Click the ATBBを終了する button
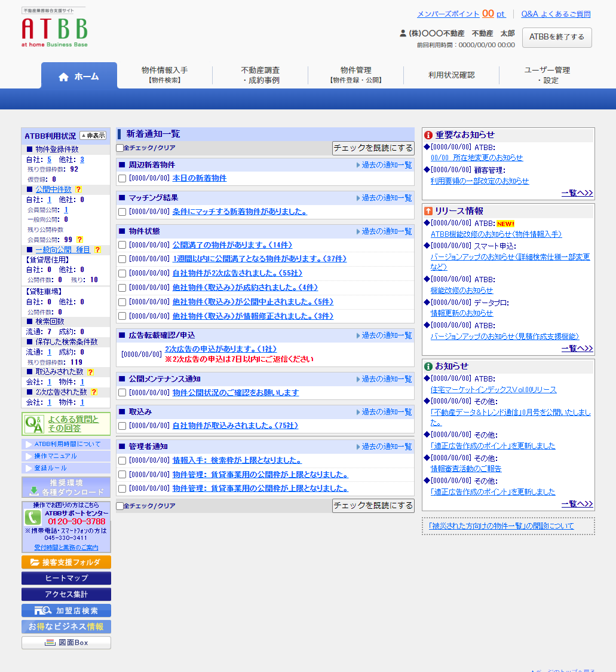Viewport: 616px width, 672px height. (x=556, y=37)
